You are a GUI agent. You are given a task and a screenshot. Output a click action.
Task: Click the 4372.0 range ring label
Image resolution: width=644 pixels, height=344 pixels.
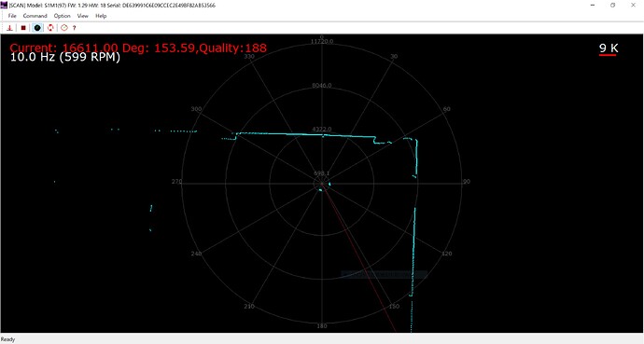tap(322, 130)
